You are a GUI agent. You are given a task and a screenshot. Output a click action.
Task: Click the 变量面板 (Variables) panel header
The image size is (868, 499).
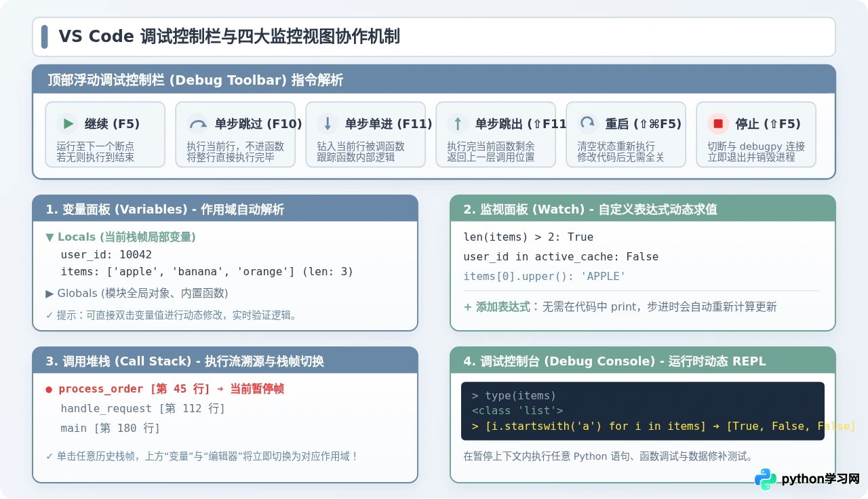point(225,209)
